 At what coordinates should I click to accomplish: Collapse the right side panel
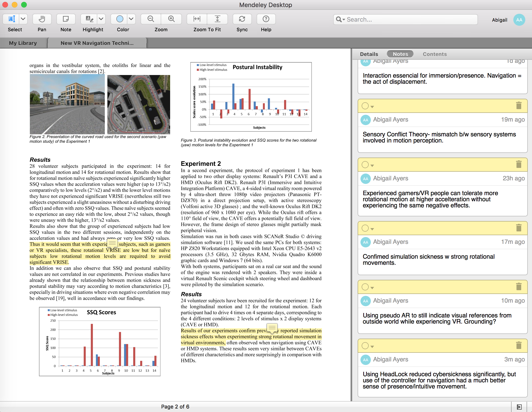pyautogui.click(x=519, y=407)
